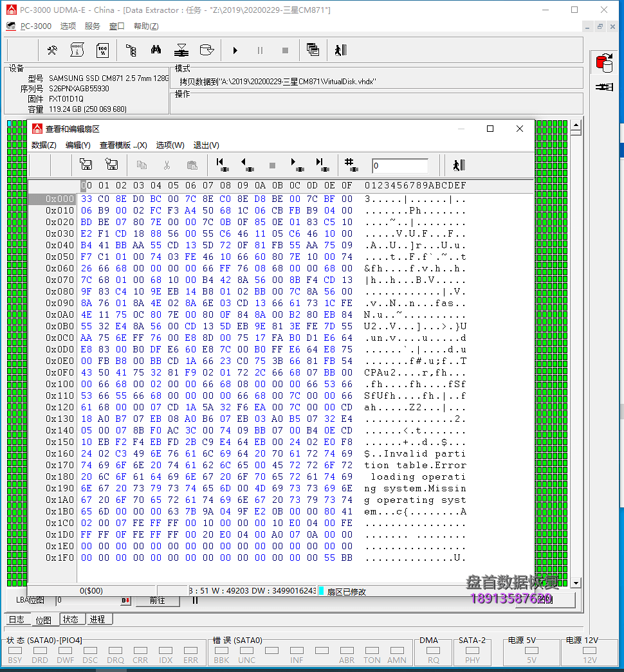Click the 100% page icon in main toolbar
624x672 pixels.
tap(102, 51)
